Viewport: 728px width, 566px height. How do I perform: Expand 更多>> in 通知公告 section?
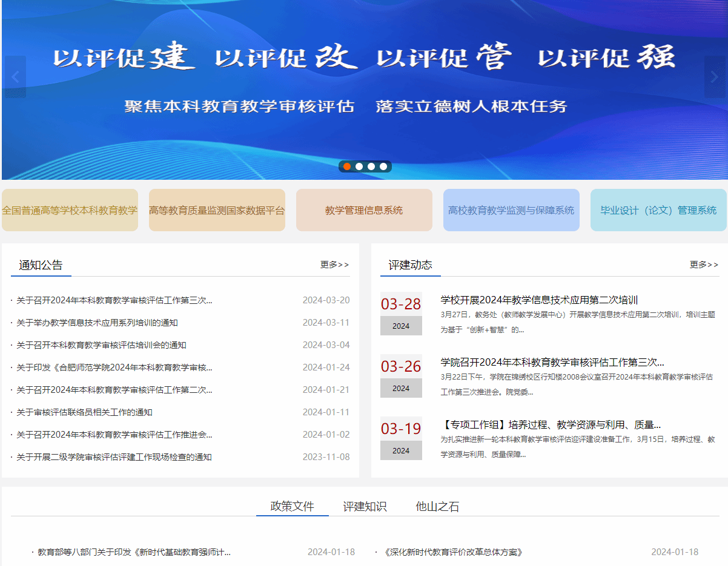tap(334, 265)
